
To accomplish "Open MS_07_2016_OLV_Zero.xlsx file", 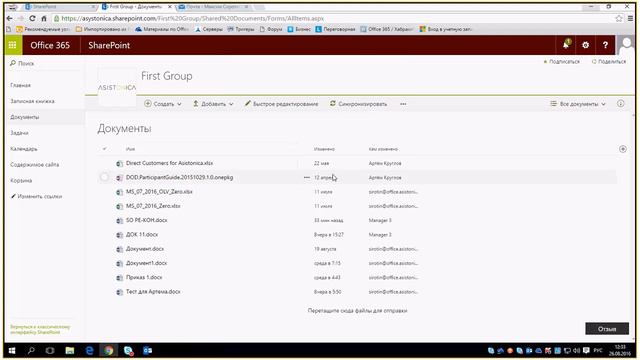I will pos(159,192).
